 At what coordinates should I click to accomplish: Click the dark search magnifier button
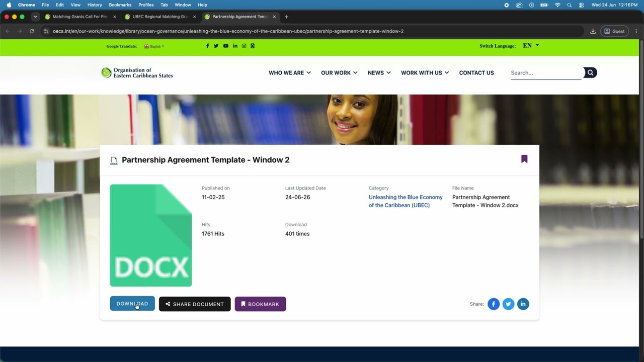click(x=590, y=73)
